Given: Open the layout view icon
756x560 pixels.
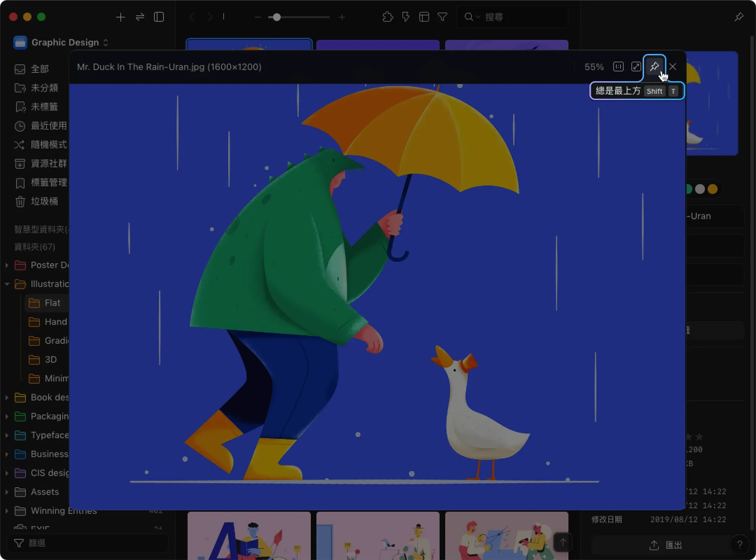Looking at the screenshot, I should click(x=424, y=17).
